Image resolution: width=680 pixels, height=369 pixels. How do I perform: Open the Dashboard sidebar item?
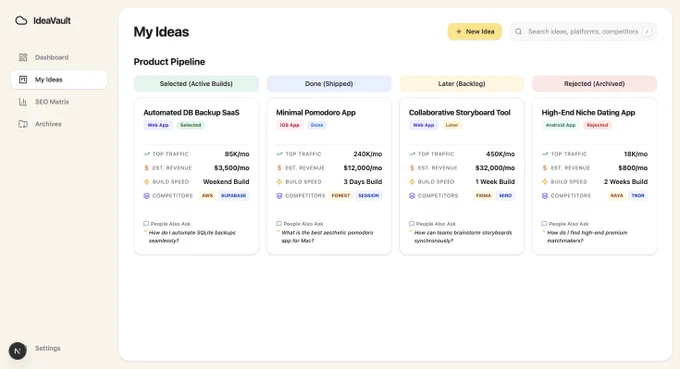tap(59, 57)
